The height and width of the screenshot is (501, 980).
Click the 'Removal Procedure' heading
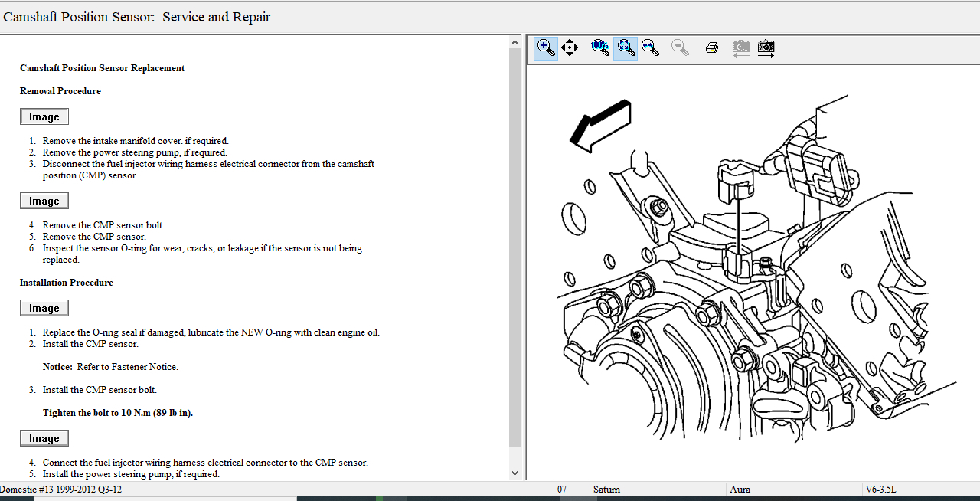click(60, 91)
